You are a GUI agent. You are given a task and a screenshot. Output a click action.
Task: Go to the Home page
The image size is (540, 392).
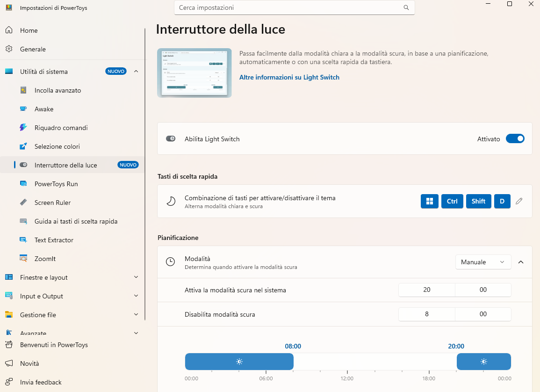point(29,30)
